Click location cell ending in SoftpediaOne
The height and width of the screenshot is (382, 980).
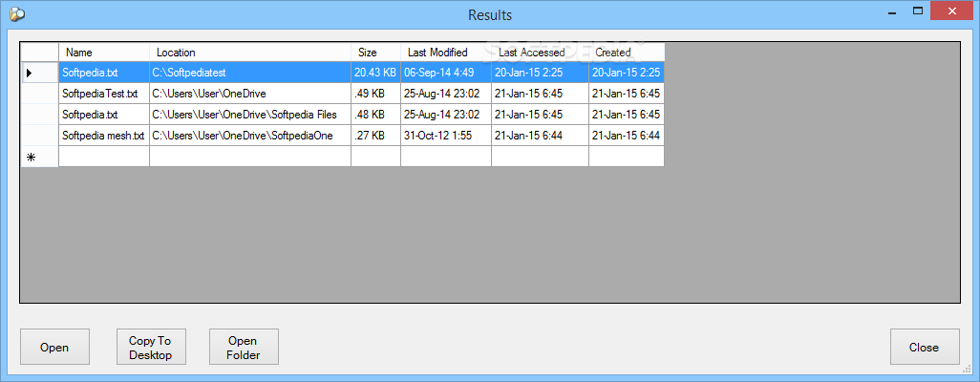[x=250, y=136]
